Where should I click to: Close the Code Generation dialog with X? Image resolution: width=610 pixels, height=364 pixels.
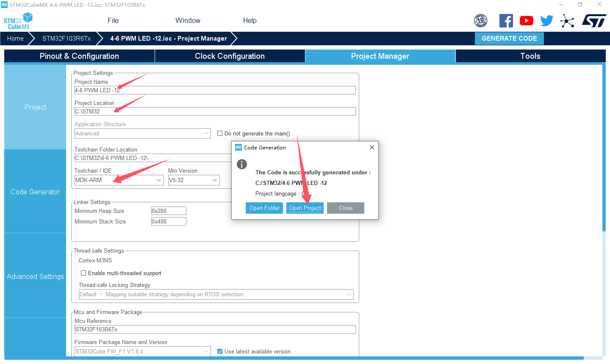(x=372, y=147)
